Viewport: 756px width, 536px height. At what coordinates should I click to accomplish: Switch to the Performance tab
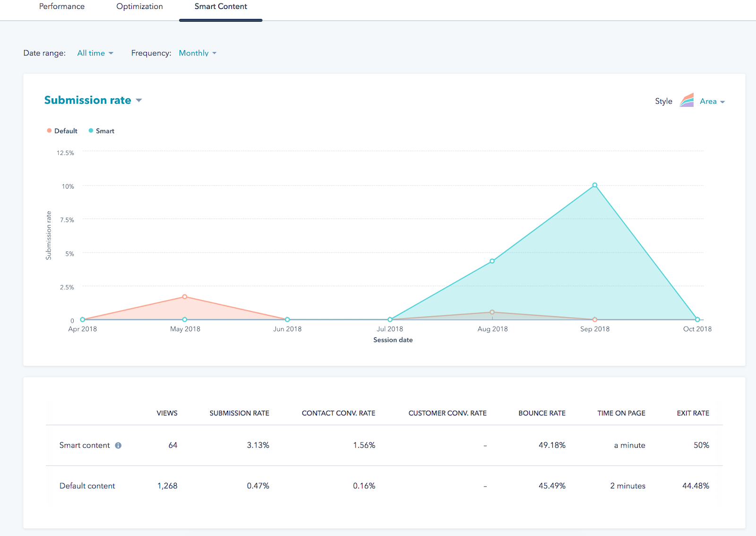[62, 7]
